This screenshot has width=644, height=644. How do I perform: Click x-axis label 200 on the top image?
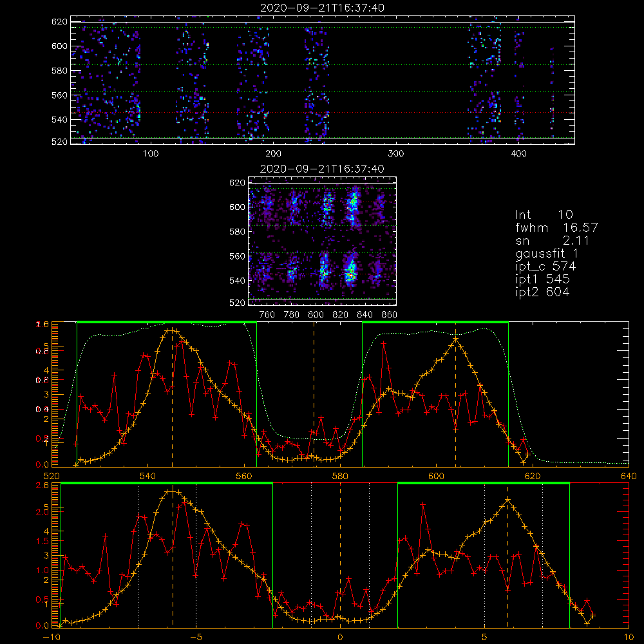(273, 154)
